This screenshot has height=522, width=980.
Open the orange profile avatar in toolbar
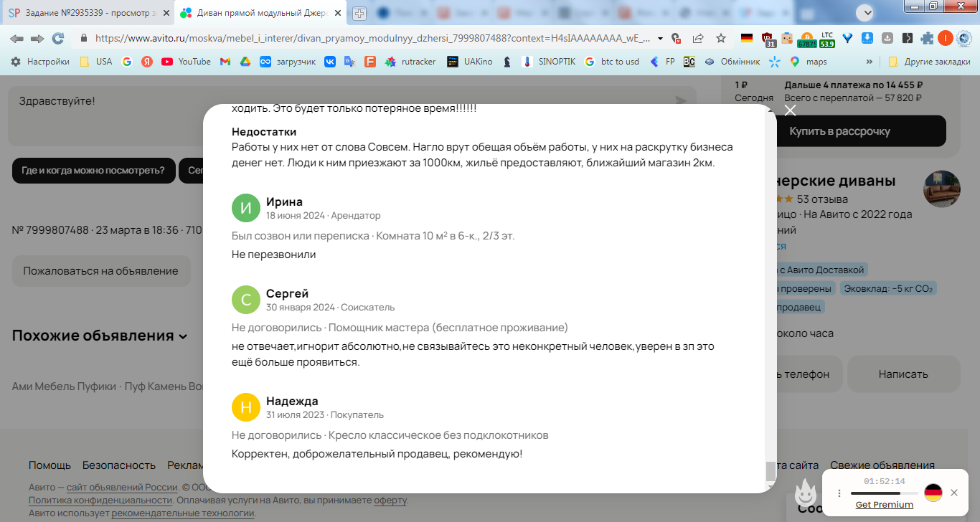(945, 38)
